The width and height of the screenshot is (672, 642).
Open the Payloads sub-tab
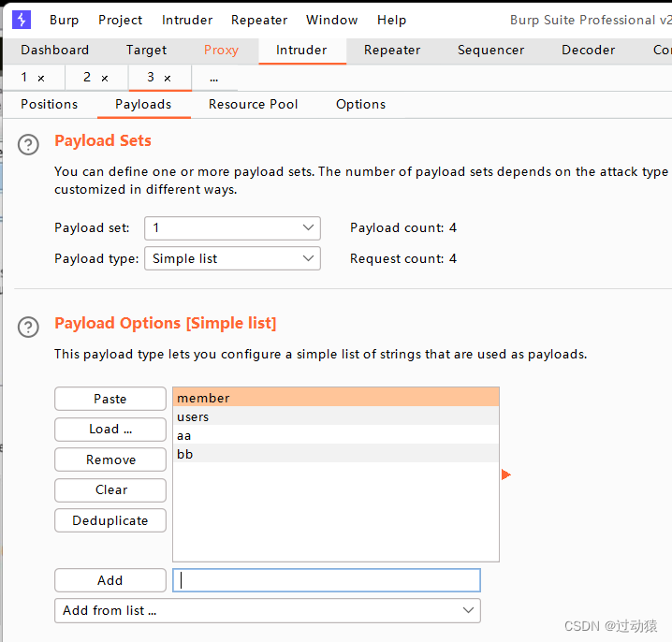point(143,104)
